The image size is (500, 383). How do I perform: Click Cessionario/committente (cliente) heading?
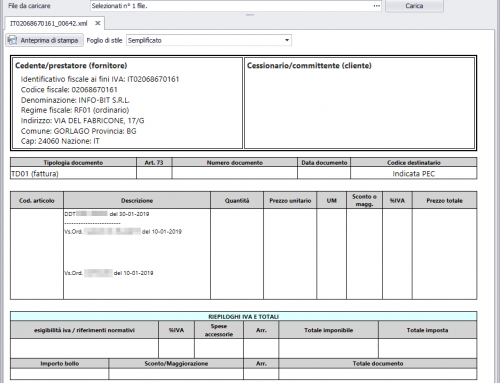pos(309,66)
